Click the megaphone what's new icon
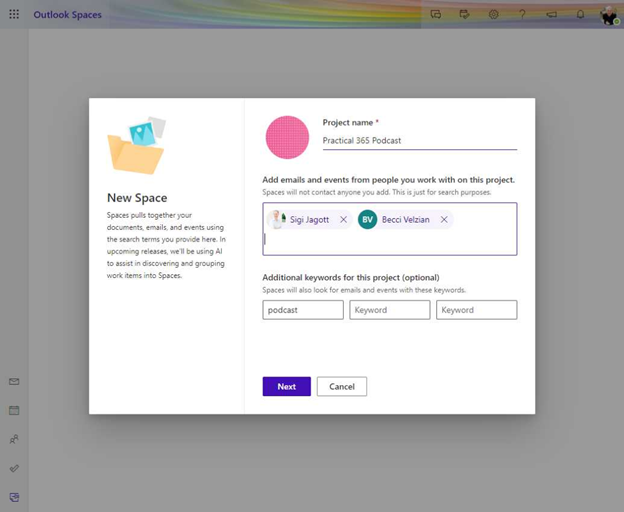 tap(551, 15)
